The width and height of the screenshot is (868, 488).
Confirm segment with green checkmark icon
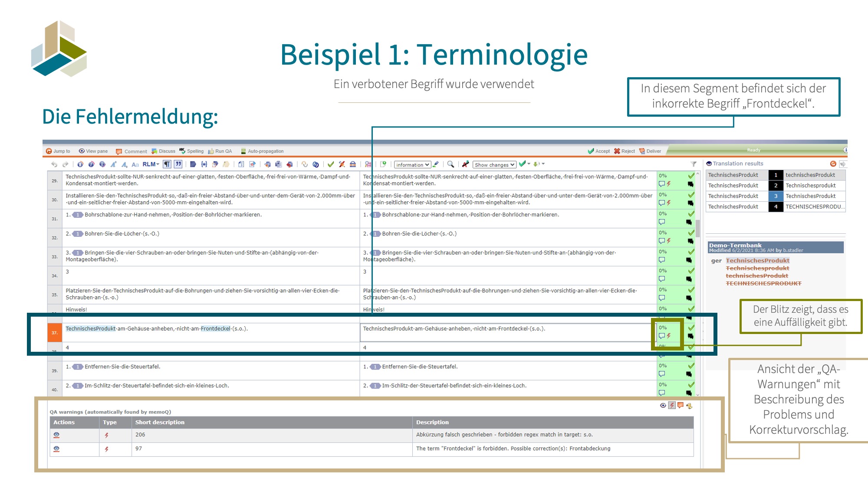[x=331, y=164]
